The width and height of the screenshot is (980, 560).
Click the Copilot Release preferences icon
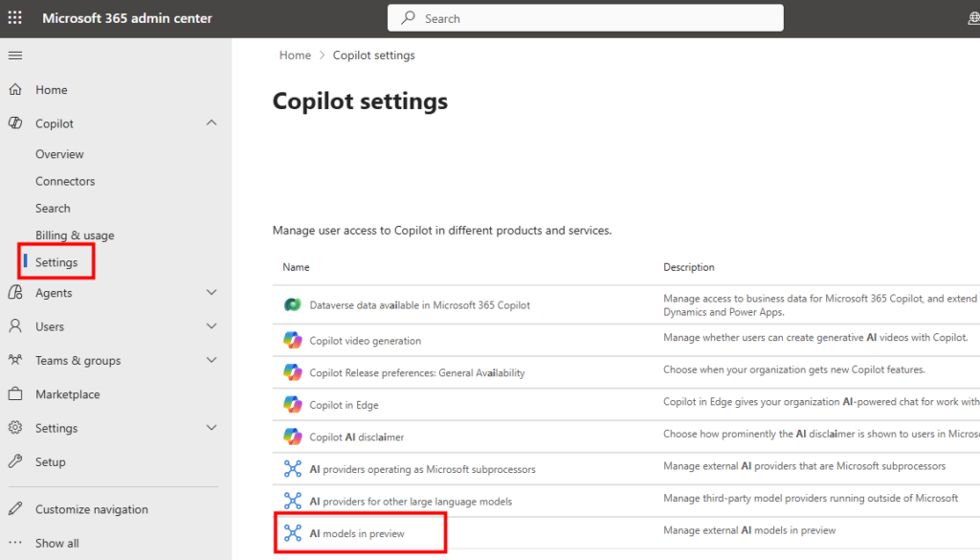click(293, 372)
